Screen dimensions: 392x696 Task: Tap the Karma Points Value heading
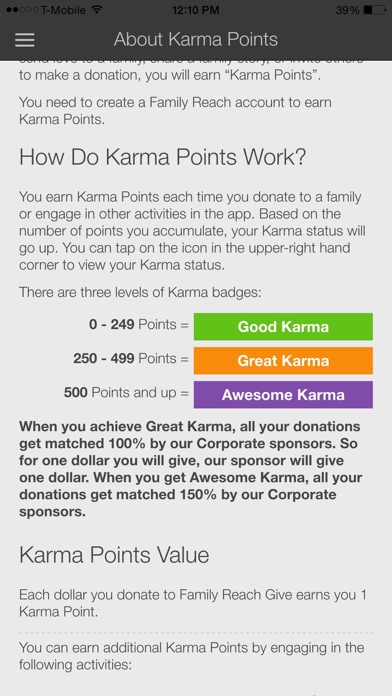coord(114,555)
